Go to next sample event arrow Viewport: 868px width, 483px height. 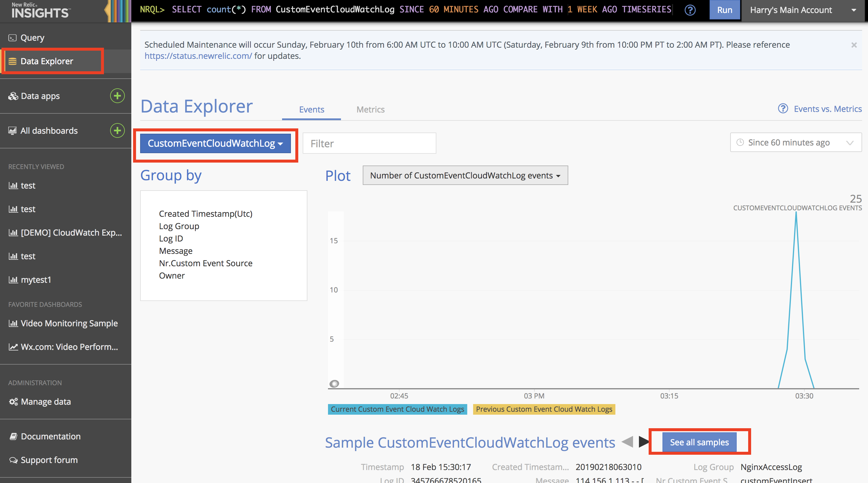pos(644,442)
